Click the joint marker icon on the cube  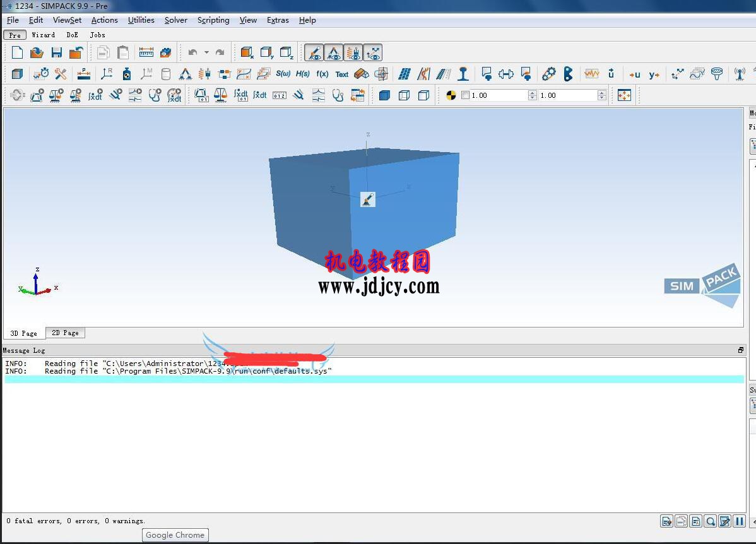367,199
